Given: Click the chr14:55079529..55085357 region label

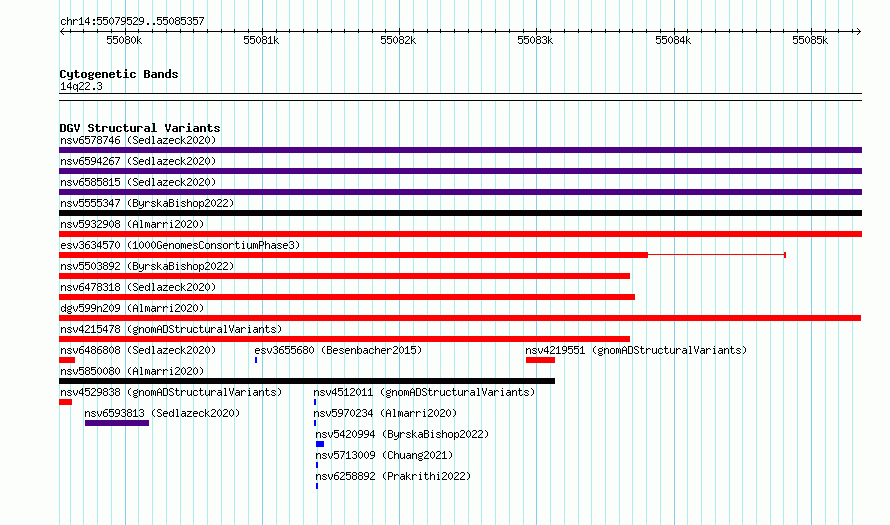Looking at the screenshot, I should click(x=132, y=21).
